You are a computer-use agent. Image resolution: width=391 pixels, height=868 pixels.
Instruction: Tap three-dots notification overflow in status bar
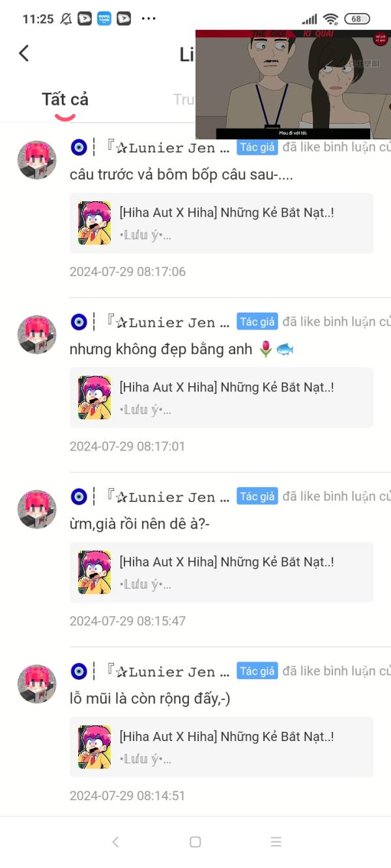[x=149, y=18]
